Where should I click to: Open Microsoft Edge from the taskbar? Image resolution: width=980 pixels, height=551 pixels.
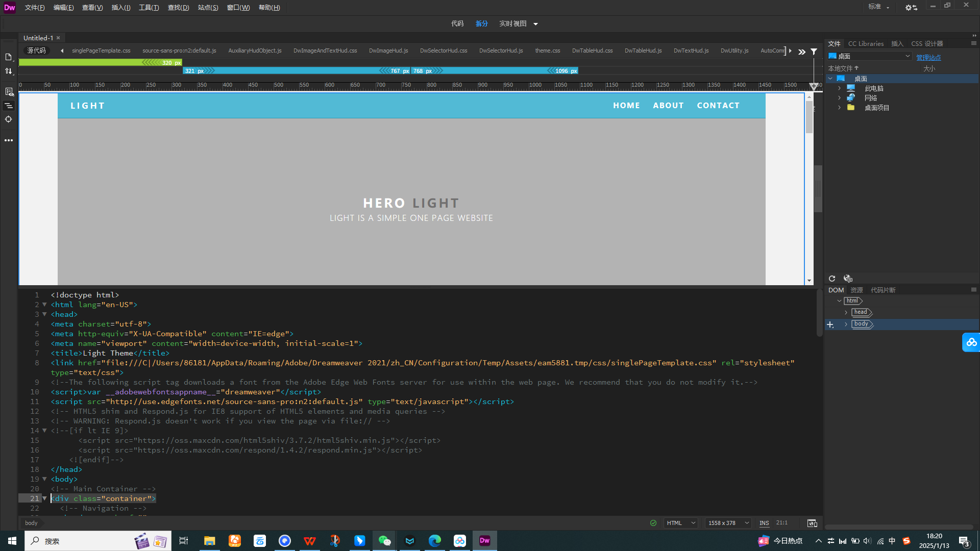coord(435,541)
